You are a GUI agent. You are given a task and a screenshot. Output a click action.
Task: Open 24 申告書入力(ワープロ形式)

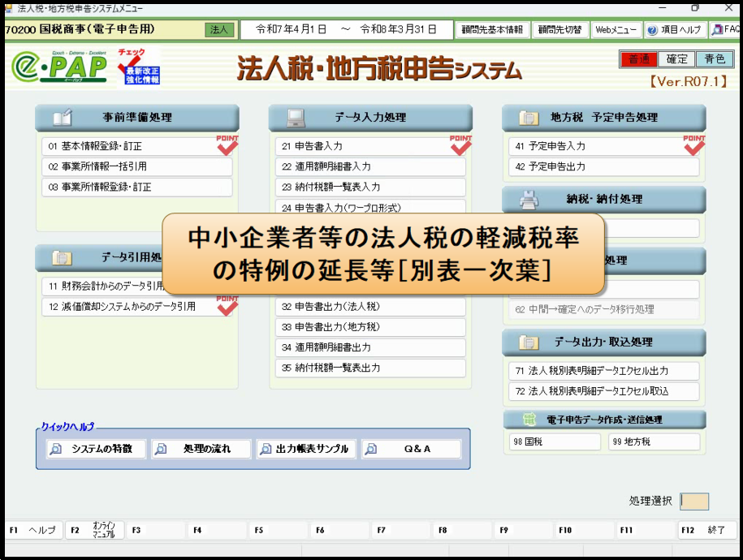(370, 207)
